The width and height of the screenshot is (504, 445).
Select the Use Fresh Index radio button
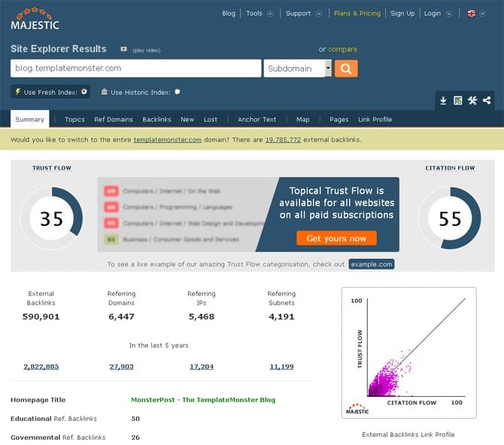[84, 92]
